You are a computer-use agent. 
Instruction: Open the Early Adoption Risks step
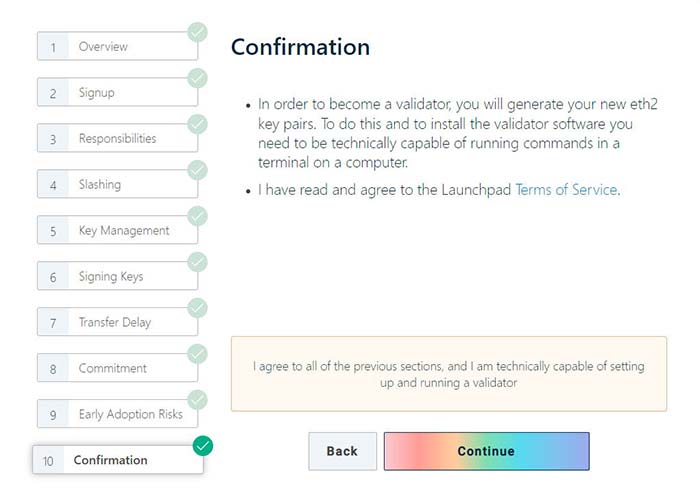click(117, 415)
